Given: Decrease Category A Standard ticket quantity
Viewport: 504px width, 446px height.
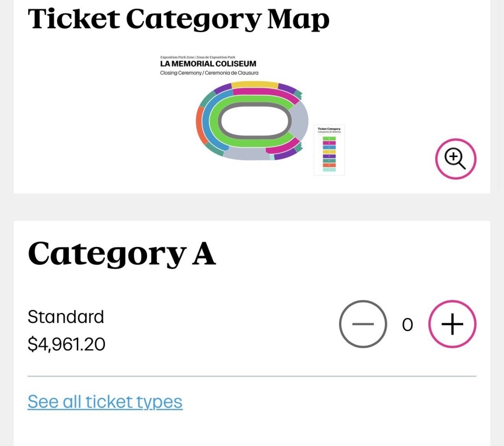Looking at the screenshot, I should pyautogui.click(x=363, y=324).
